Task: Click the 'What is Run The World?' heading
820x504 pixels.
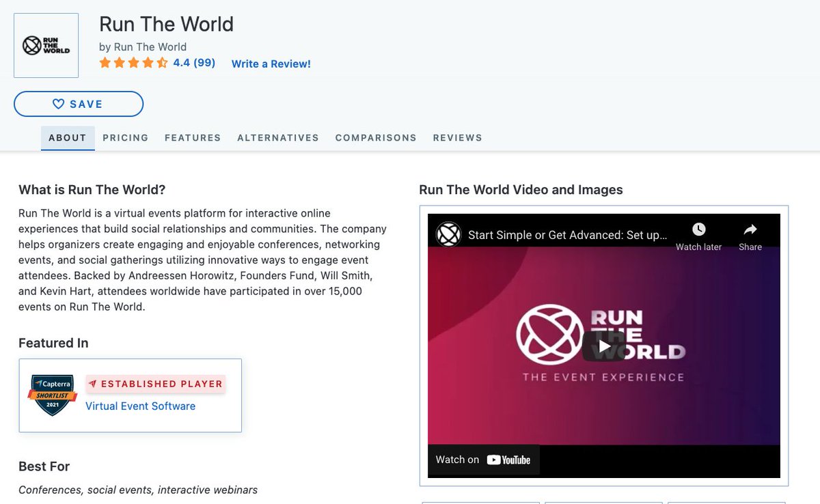Action: [92, 190]
